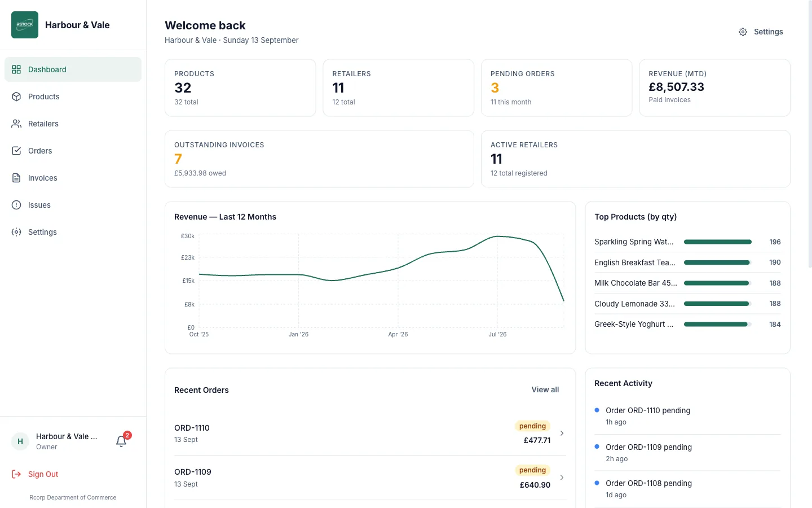The width and height of the screenshot is (812, 508).
Task: Click the Jul '26 axis label
Action: (x=497, y=334)
